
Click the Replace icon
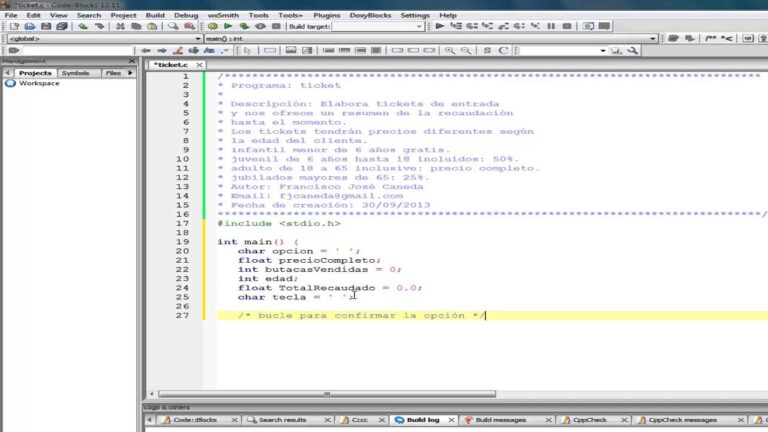point(189,26)
